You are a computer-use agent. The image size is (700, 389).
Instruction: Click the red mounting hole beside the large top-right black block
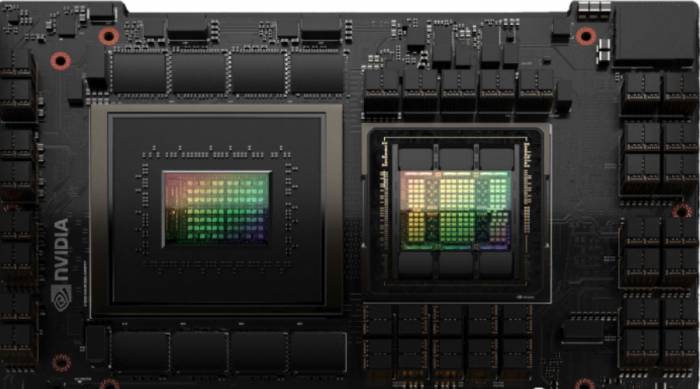coord(585,36)
